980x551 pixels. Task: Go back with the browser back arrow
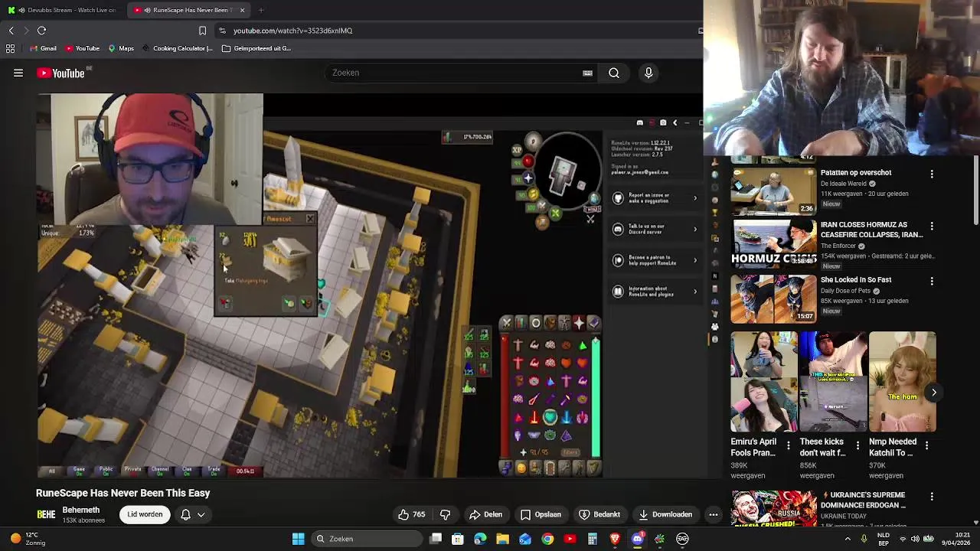point(11,31)
